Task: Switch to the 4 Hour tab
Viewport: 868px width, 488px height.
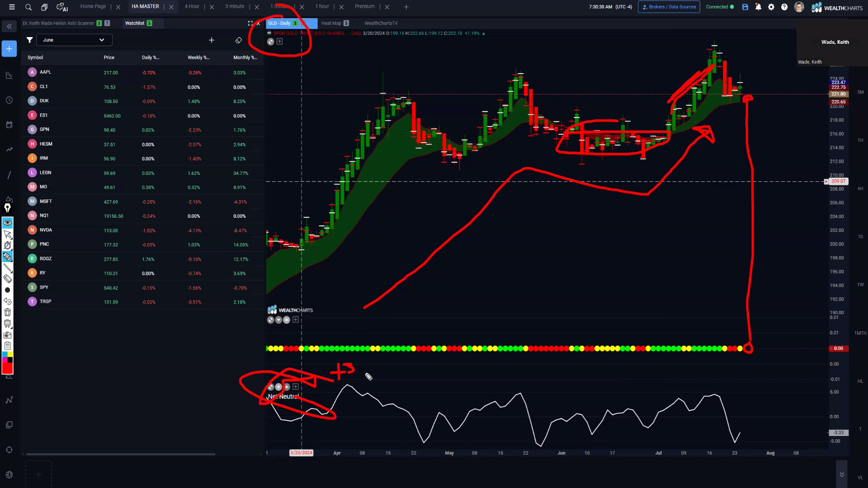Action: [x=192, y=6]
